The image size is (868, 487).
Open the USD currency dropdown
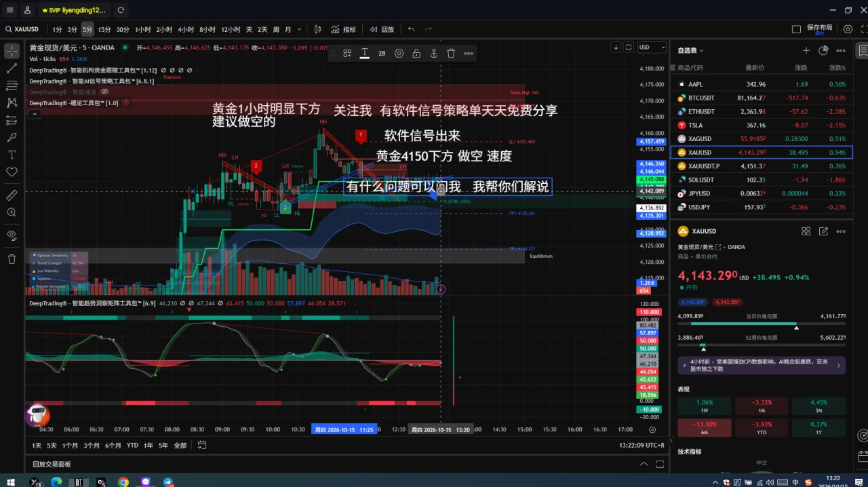(x=652, y=47)
